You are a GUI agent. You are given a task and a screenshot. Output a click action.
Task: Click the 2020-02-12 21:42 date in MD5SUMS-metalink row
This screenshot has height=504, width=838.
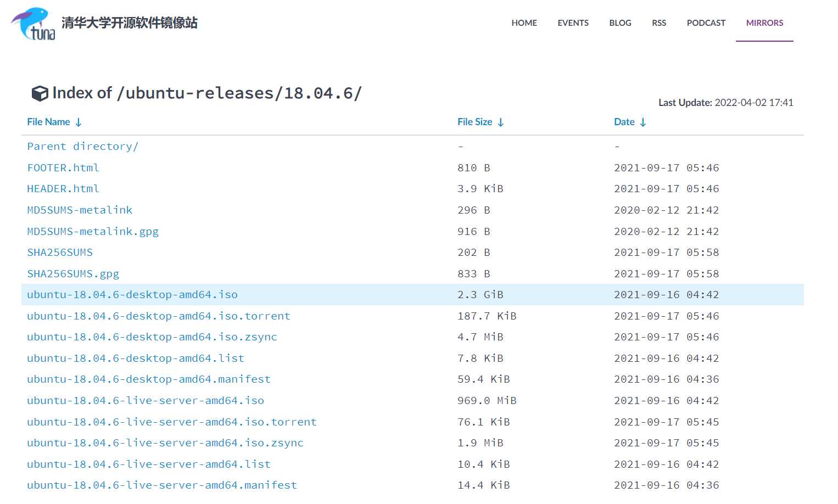(666, 210)
